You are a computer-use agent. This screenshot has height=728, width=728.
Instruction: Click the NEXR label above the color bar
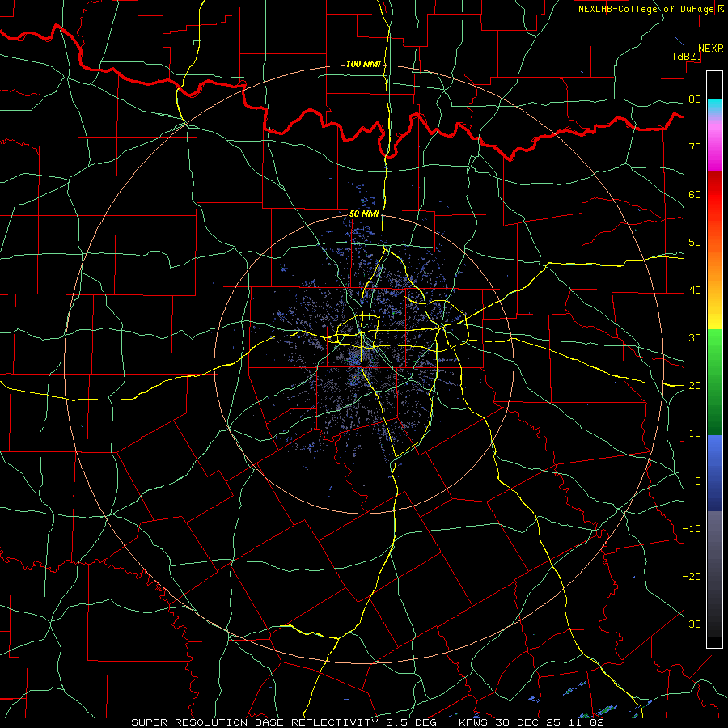point(711,49)
